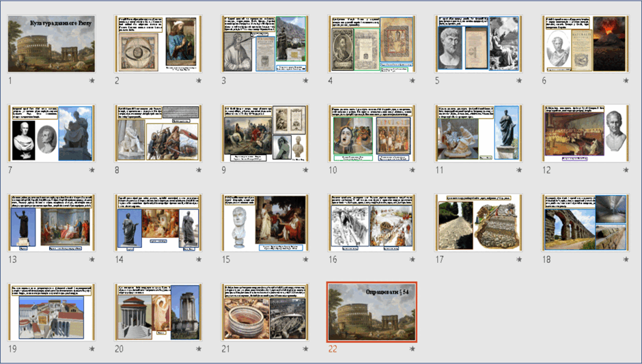This screenshot has width=642, height=364.
Task: Select slide 2 thumbnail
Action: [158, 44]
